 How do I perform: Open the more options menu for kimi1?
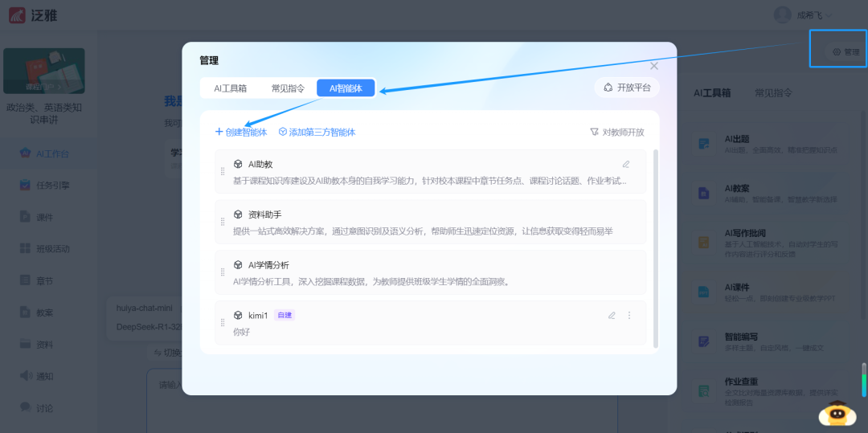click(x=628, y=315)
